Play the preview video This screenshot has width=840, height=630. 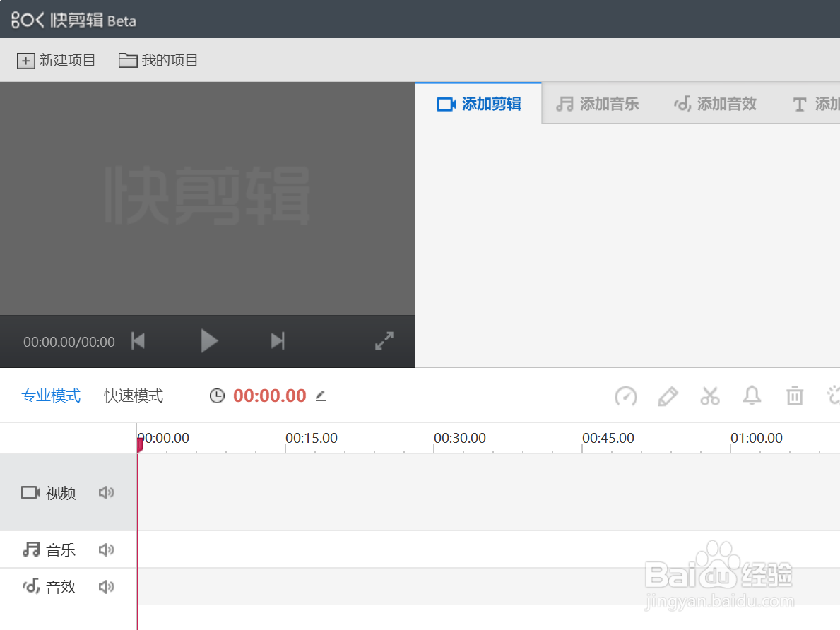click(x=209, y=341)
